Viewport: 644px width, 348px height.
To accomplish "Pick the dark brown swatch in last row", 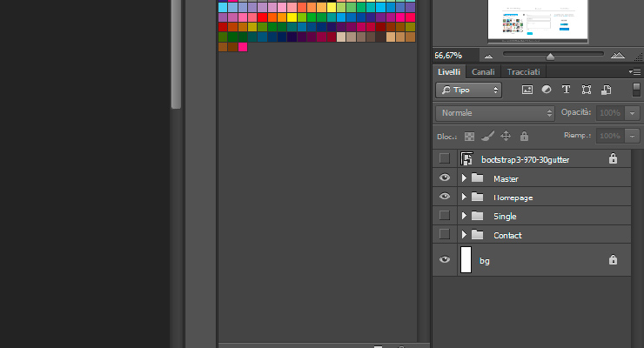I will coord(233,47).
